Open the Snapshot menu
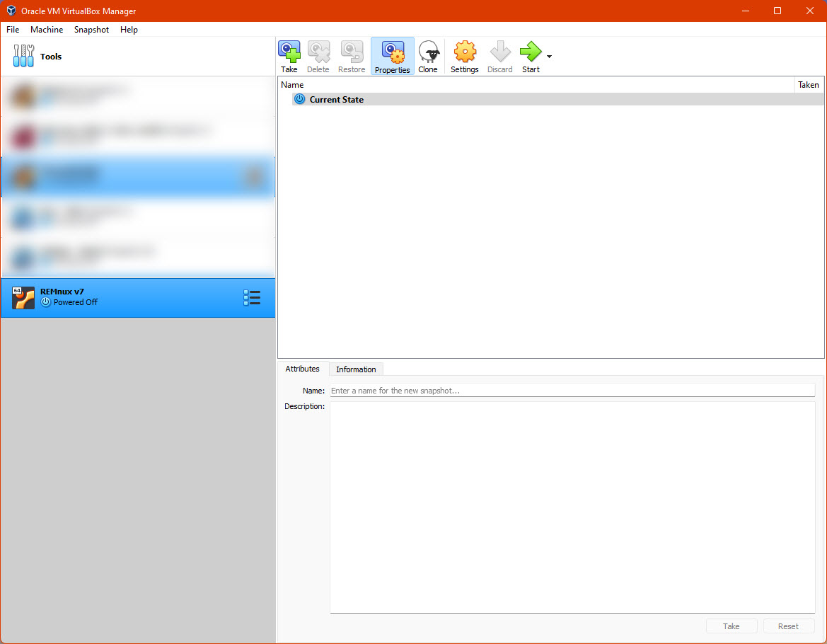Image resolution: width=827 pixels, height=644 pixels. click(91, 30)
